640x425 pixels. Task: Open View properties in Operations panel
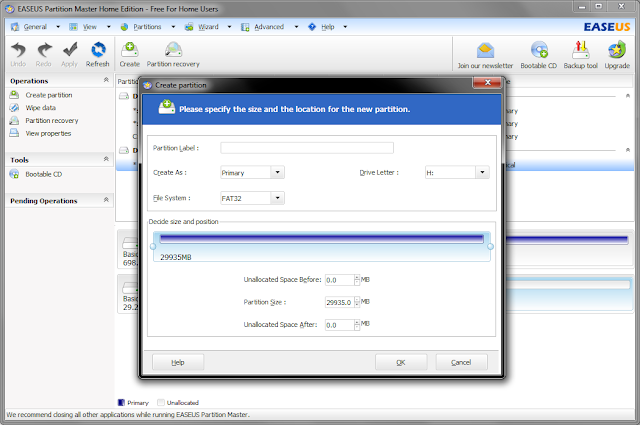[48, 134]
